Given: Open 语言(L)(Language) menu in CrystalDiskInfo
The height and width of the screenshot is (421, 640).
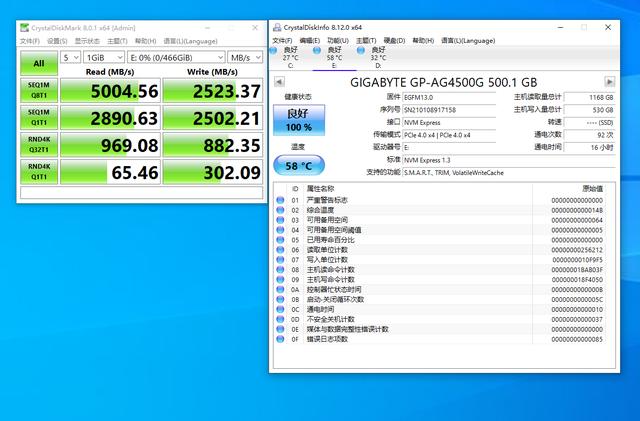Looking at the screenshot, I should [468, 40].
